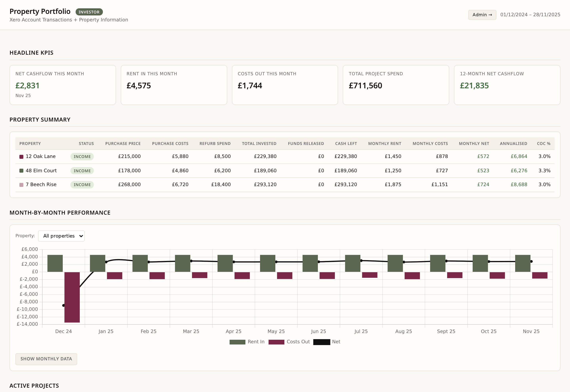Click the Total Invested column header
Viewport: 570px width, 392px height.
click(x=259, y=144)
